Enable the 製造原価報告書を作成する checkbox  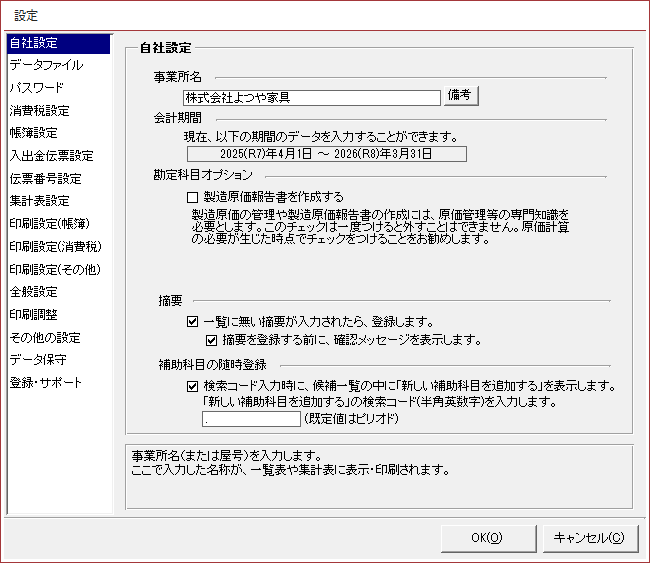click(194, 197)
